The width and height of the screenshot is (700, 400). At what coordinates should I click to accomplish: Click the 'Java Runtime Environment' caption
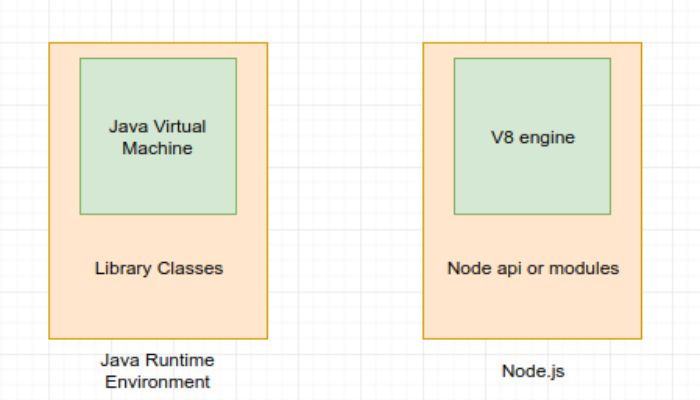[157, 371]
